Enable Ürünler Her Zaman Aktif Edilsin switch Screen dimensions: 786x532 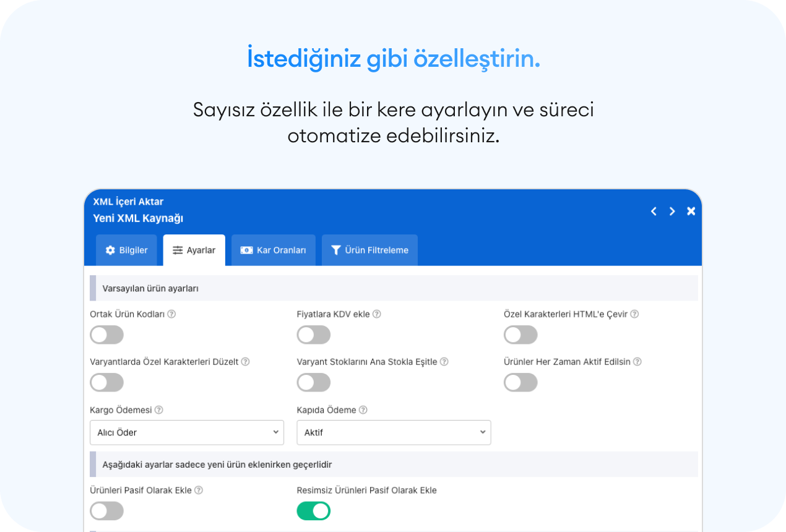pyautogui.click(x=520, y=383)
